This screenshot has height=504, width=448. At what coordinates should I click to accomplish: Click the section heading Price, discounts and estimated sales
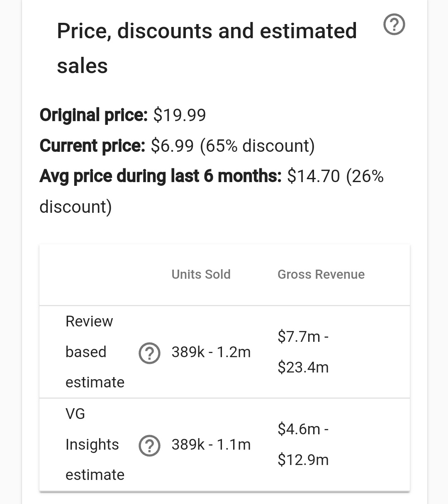click(207, 48)
